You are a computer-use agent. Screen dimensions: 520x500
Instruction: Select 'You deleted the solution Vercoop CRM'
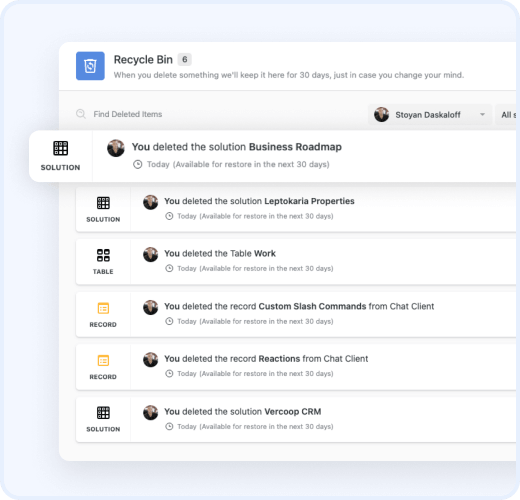point(242,412)
